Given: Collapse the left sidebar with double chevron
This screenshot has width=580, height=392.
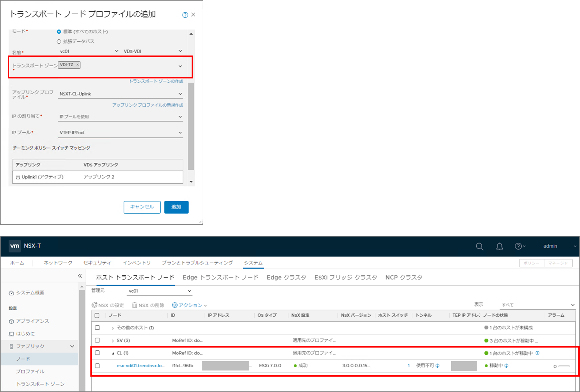Looking at the screenshot, I should [x=80, y=276].
